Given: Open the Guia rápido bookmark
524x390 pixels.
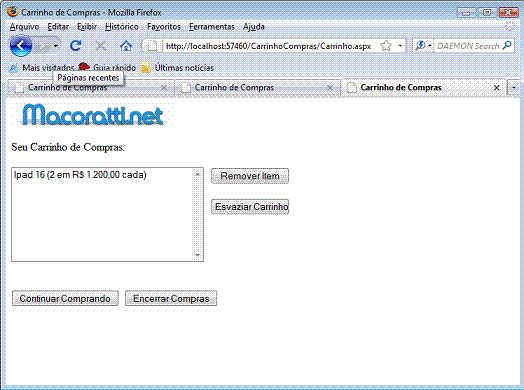Looking at the screenshot, I should (x=108, y=68).
